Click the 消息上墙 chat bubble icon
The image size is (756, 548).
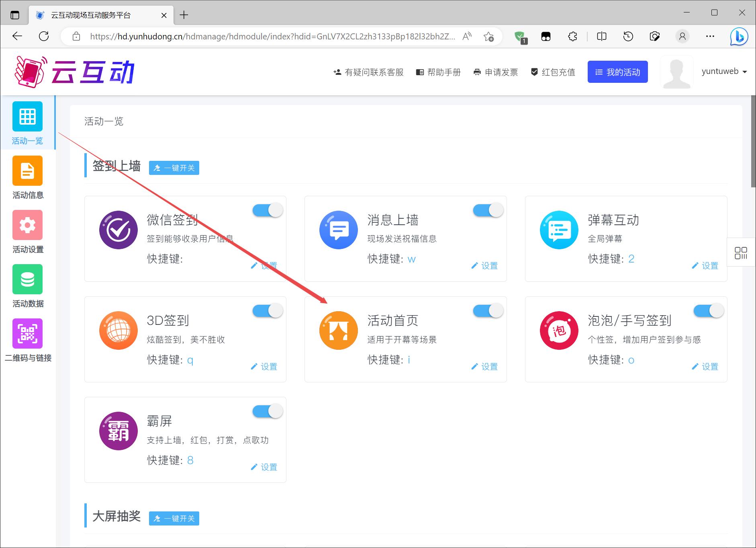click(339, 230)
